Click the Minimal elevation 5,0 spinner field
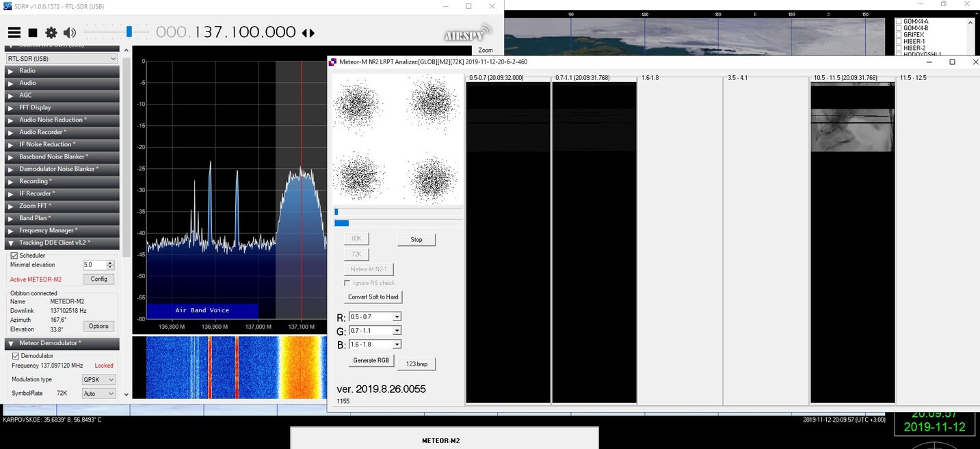This screenshot has width=980, height=449. click(x=98, y=265)
